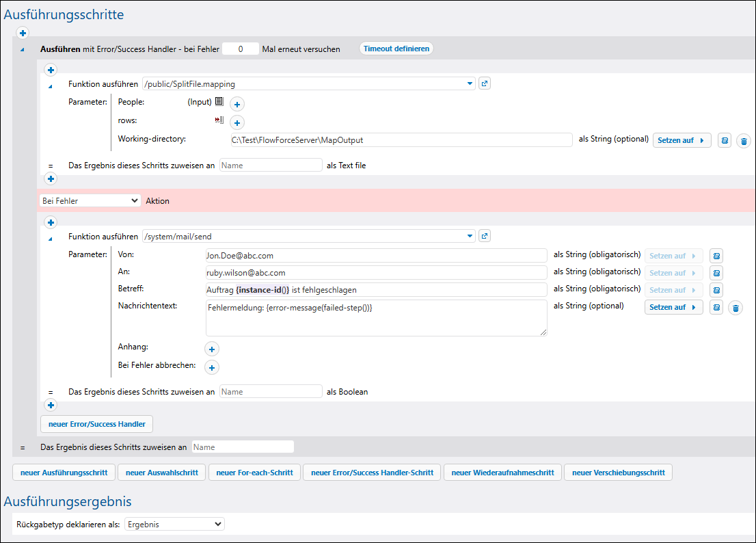Screen dimensions: 756x543
Task: Remove the Nachrichtentext value using trash icon
Action: click(x=735, y=308)
